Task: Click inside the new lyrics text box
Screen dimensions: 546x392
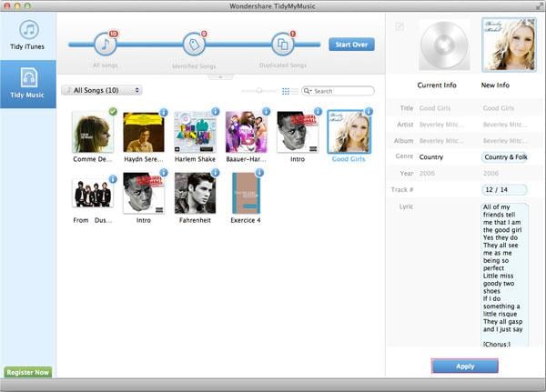Action: point(504,275)
